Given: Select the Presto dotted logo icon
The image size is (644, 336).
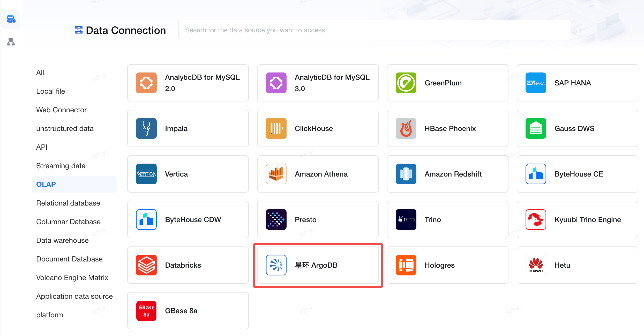Looking at the screenshot, I should click(x=276, y=220).
